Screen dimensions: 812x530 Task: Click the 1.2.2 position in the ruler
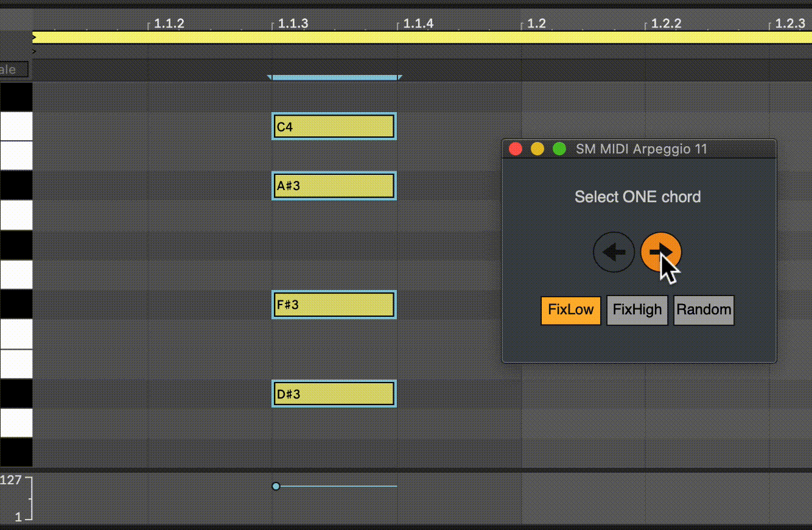click(x=665, y=24)
